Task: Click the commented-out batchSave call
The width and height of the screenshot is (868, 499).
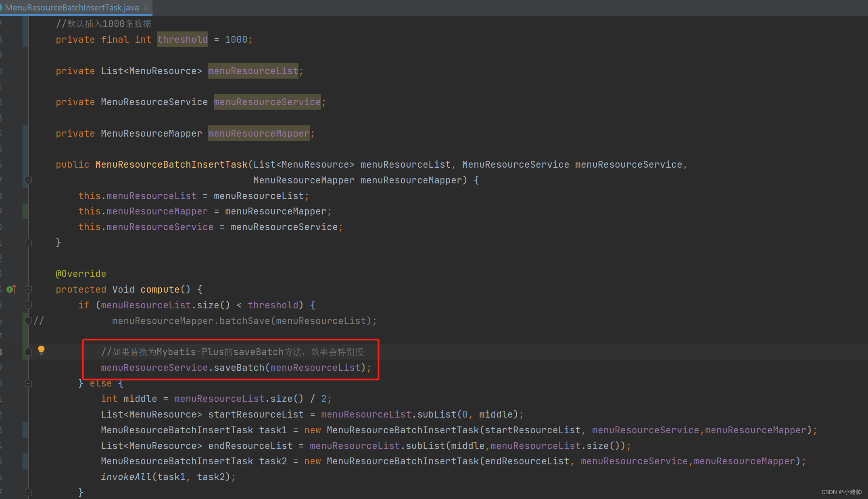Action: pos(244,321)
